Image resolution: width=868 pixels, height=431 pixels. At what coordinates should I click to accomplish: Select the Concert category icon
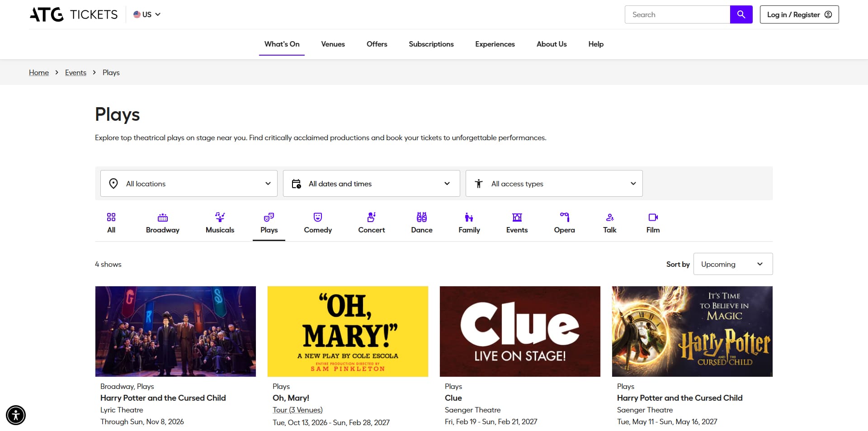pos(372,217)
